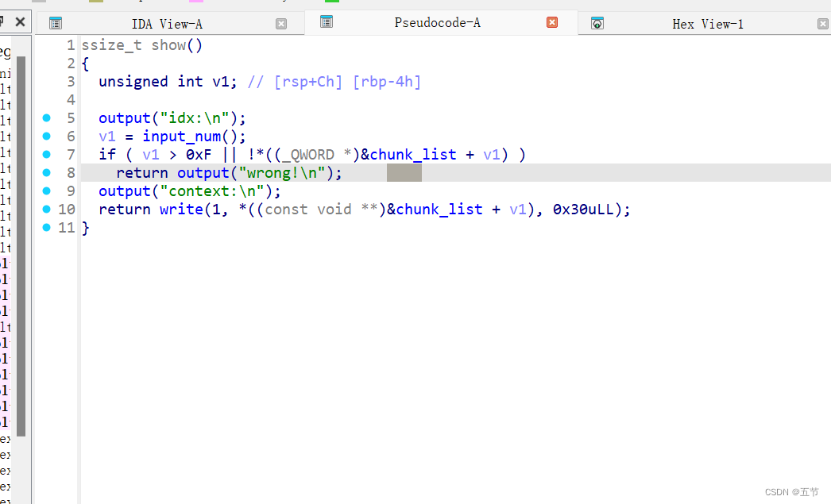Toggle breakpoint dot on line 5
Viewport: 831px width, 504px height.
[x=47, y=117]
